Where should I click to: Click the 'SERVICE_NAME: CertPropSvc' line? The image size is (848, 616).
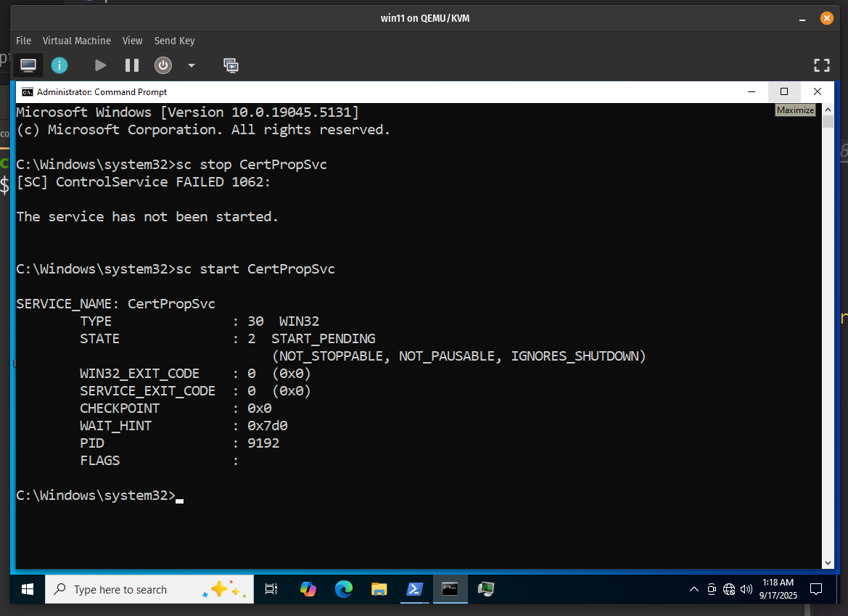point(116,304)
